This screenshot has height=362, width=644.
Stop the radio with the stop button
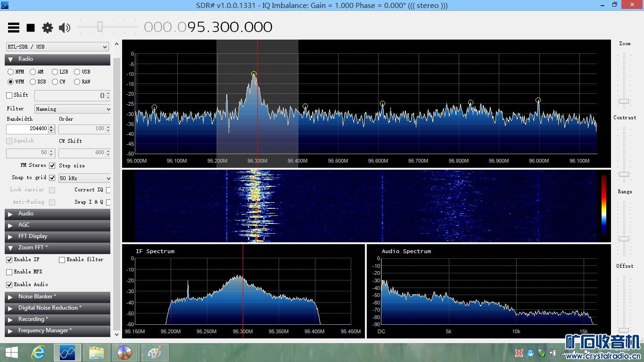point(31,28)
